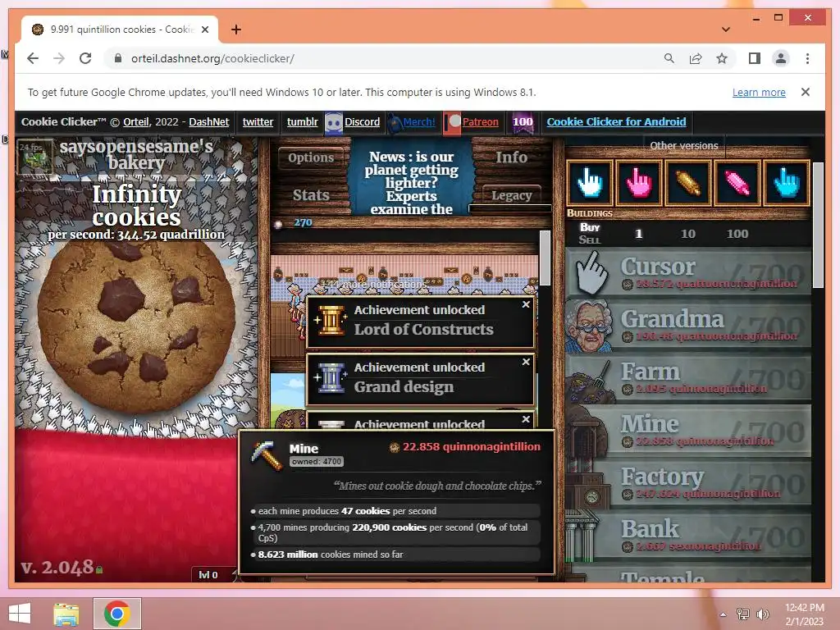Screen dimensions: 840x630
Task: Set buy amount to 10
Action: point(688,234)
